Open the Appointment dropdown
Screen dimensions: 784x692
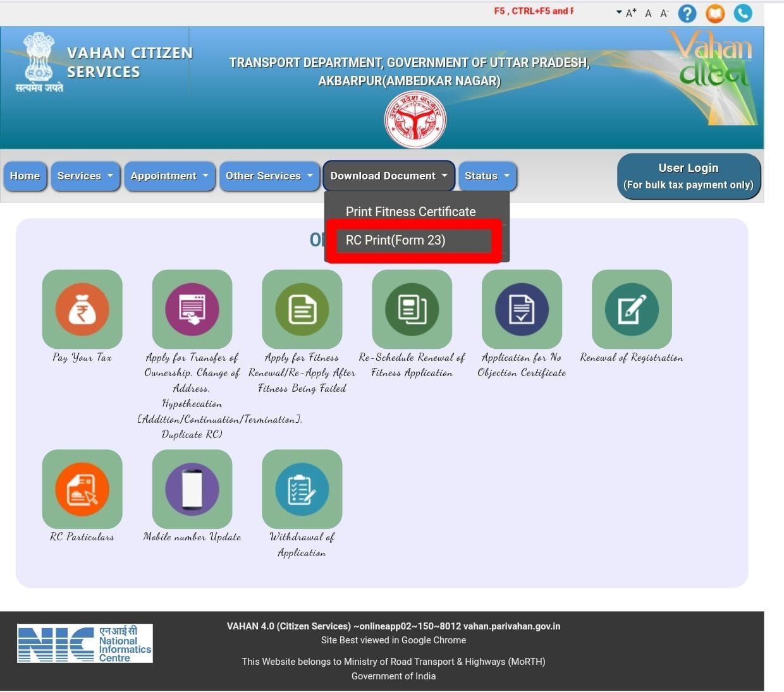[169, 176]
